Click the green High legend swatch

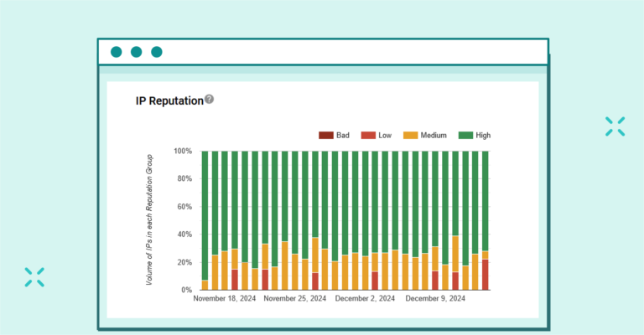pos(465,135)
